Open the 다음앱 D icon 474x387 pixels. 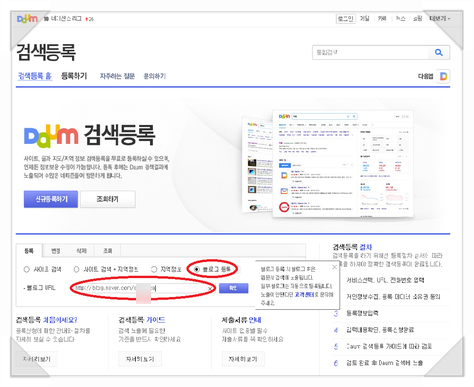pos(444,76)
